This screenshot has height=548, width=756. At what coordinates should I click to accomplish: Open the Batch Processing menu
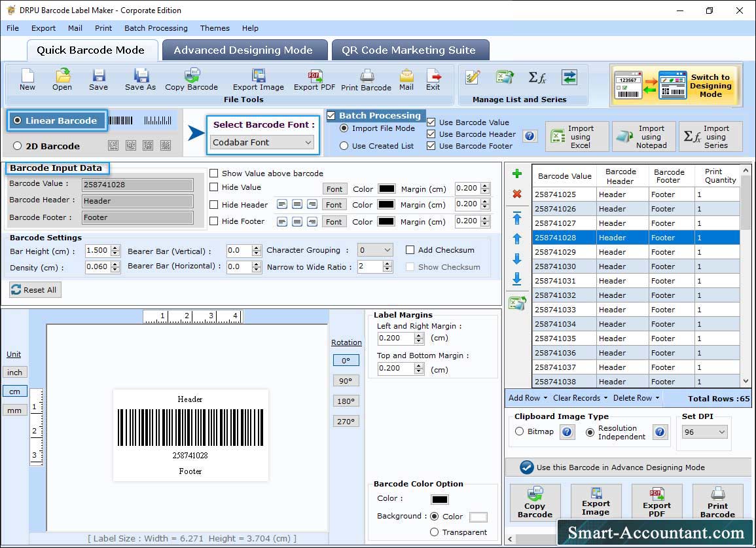click(x=156, y=28)
